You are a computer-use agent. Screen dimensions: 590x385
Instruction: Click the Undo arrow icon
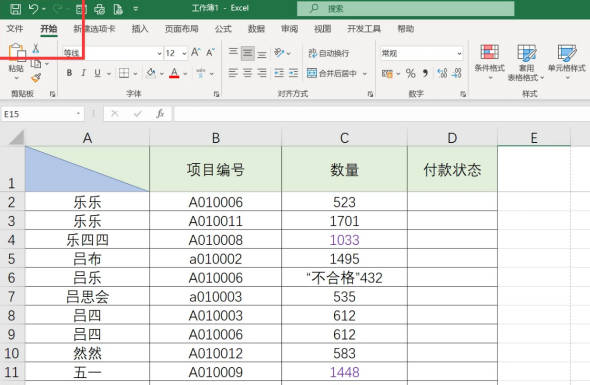33,8
